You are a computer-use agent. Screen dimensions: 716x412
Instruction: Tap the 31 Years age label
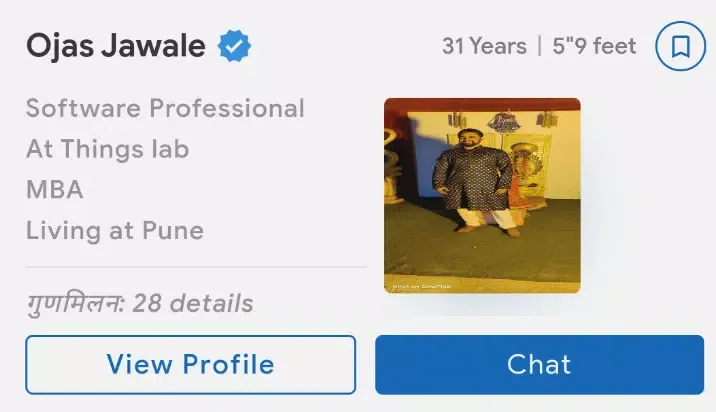pyautogui.click(x=484, y=46)
